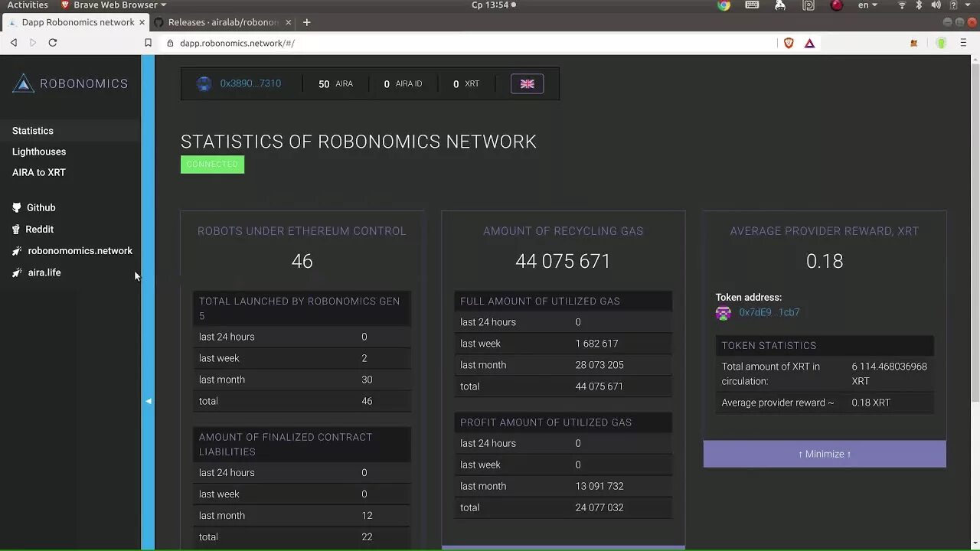This screenshot has width=980, height=551.
Task: Click Amount of Recycling Gas value 44 075 671
Action: (x=563, y=261)
